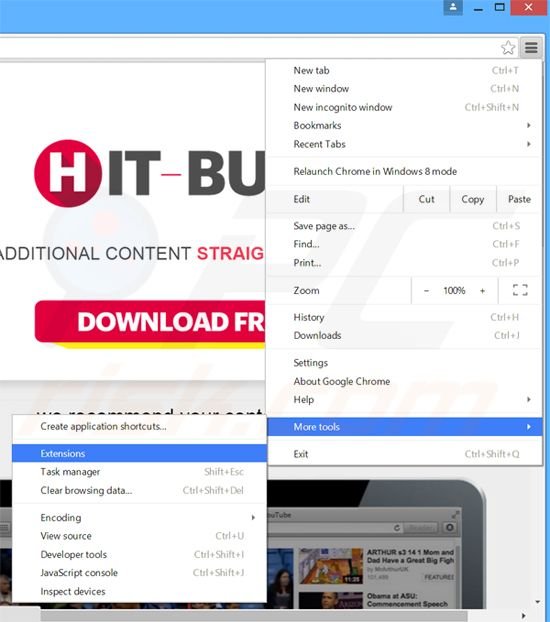Select Create application shortcuts...
The width and height of the screenshot is (550, 622).
pyautogui.click(x=139, y=426)
